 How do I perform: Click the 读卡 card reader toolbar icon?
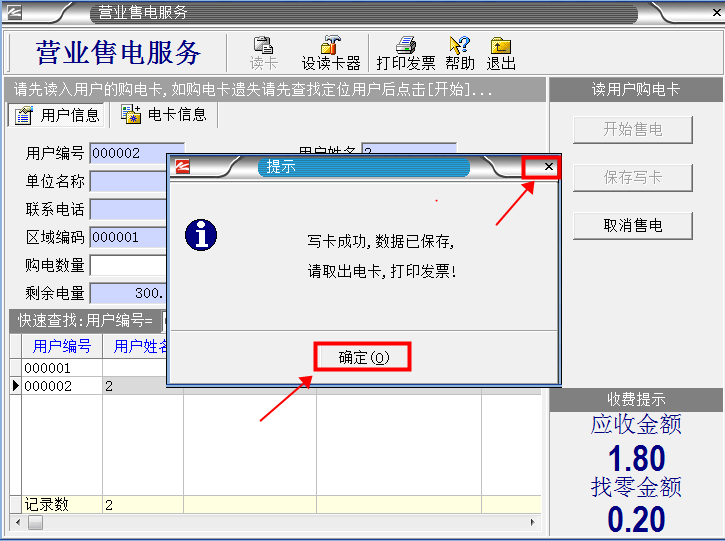coord(263,53)
